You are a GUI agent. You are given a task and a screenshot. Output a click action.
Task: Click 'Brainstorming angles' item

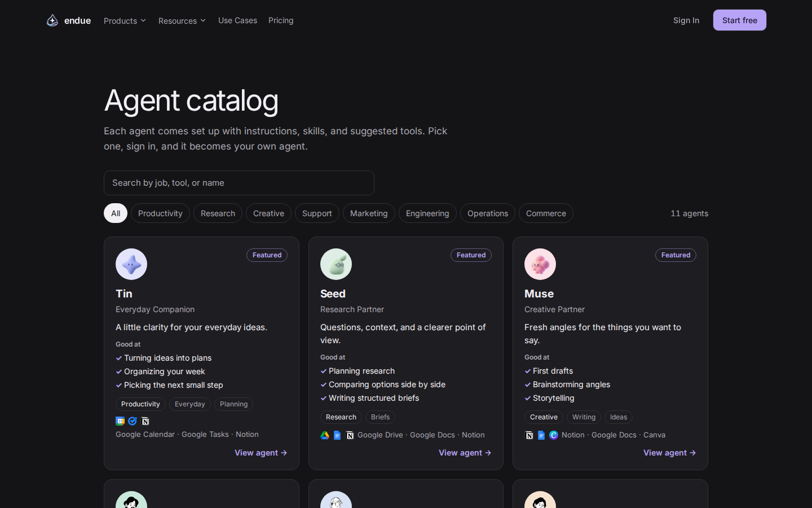[x=571, y=384]
